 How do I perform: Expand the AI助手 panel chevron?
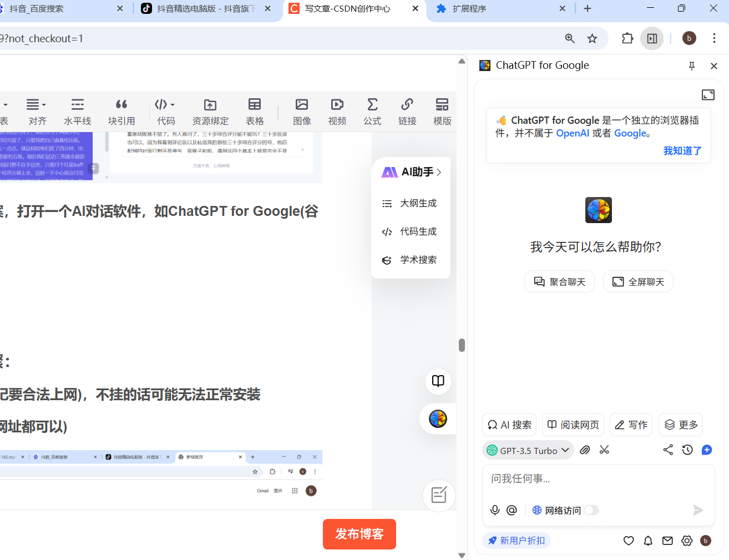pyautogui.click(x=439, y=172)
